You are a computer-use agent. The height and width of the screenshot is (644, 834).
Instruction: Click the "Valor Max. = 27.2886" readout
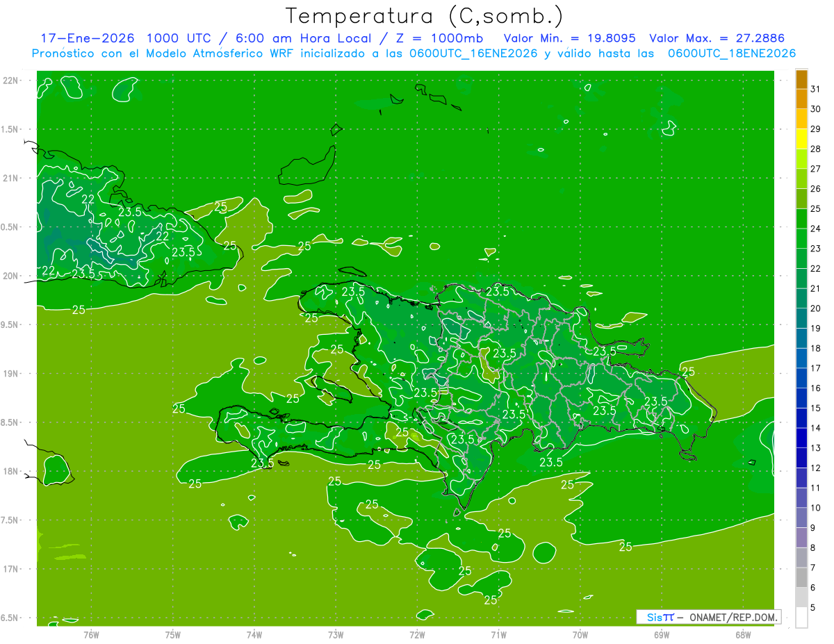coord(716,39)
